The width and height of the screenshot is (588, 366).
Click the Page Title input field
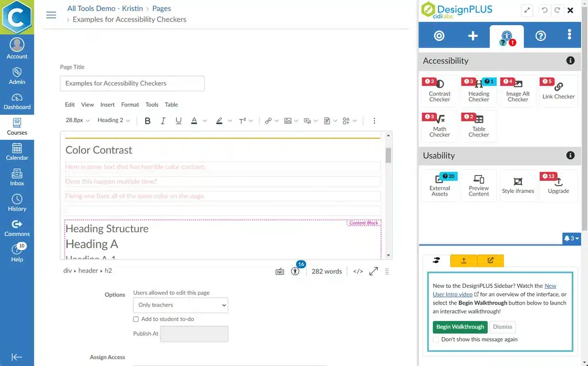132,83
